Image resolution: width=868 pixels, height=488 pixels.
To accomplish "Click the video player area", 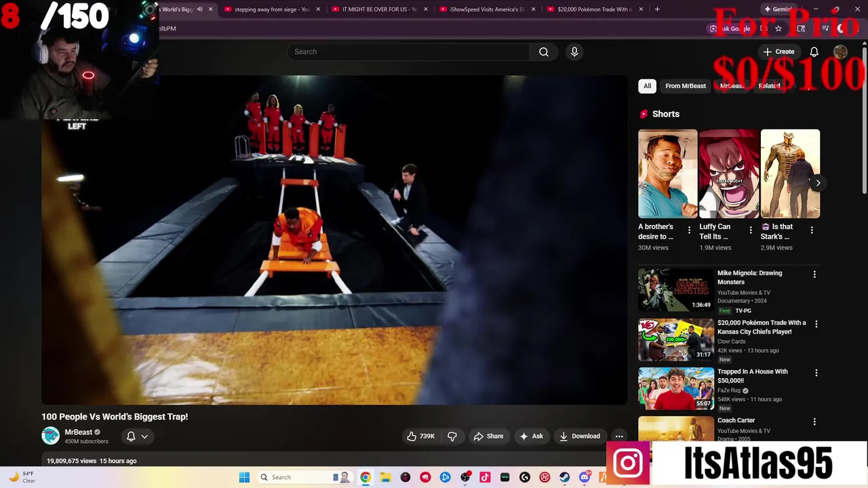I will 334,240.
